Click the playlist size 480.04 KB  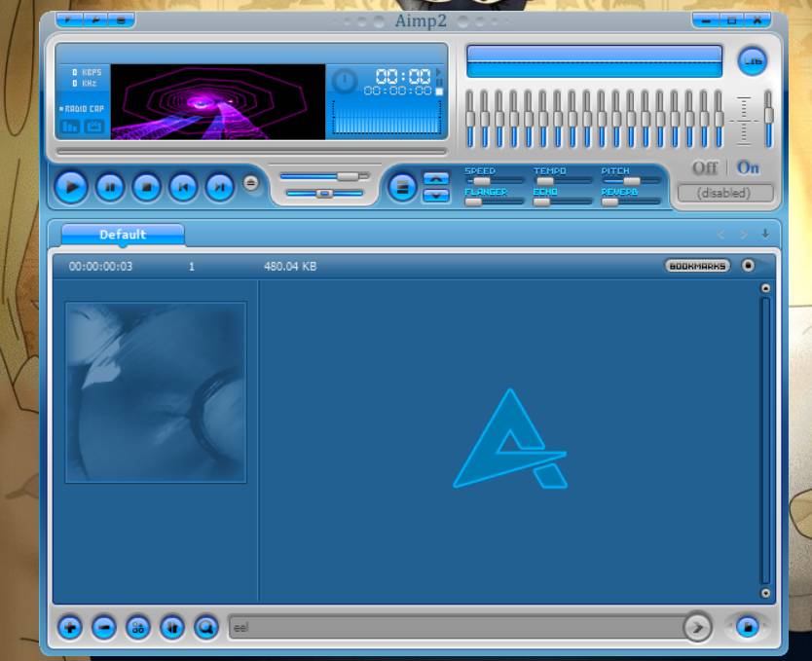click(x=290, y=266)
